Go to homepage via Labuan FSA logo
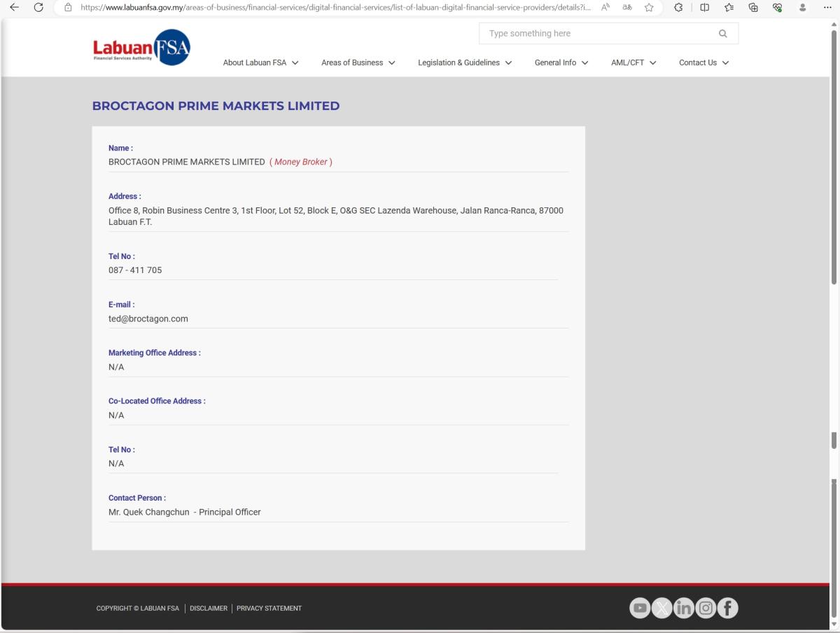 click(x=141, y=48)
